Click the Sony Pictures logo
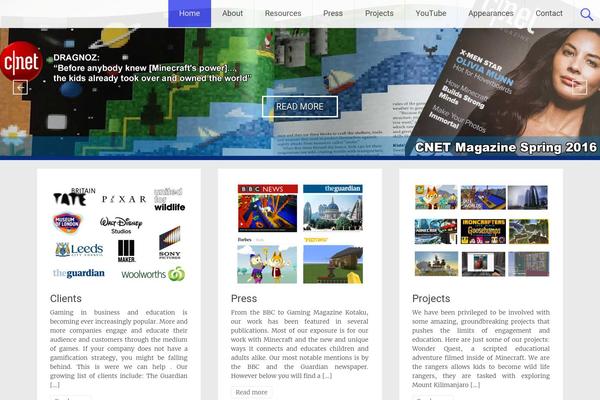The width and height of the screenshot is (600, 400). (170, 243)
